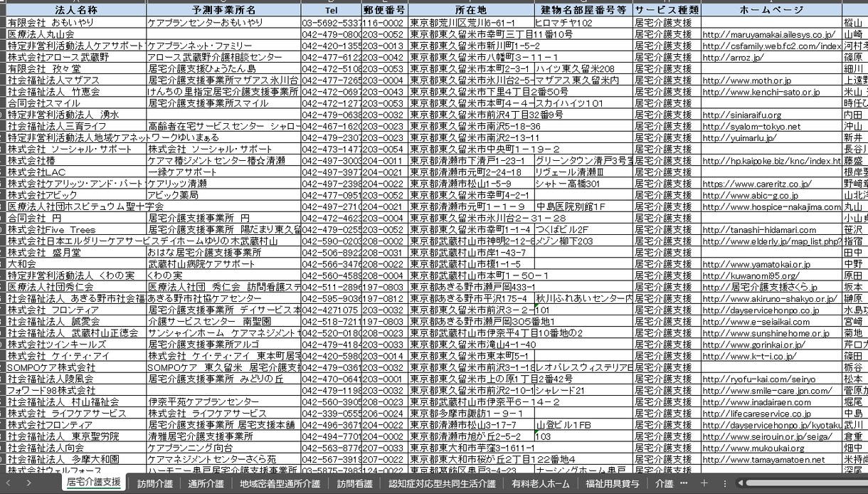Screen dimensions: 868x494
Task: Select the active 居宅介護支援 sheet tab
Action: pyautogui.click(x=93, y=483)
